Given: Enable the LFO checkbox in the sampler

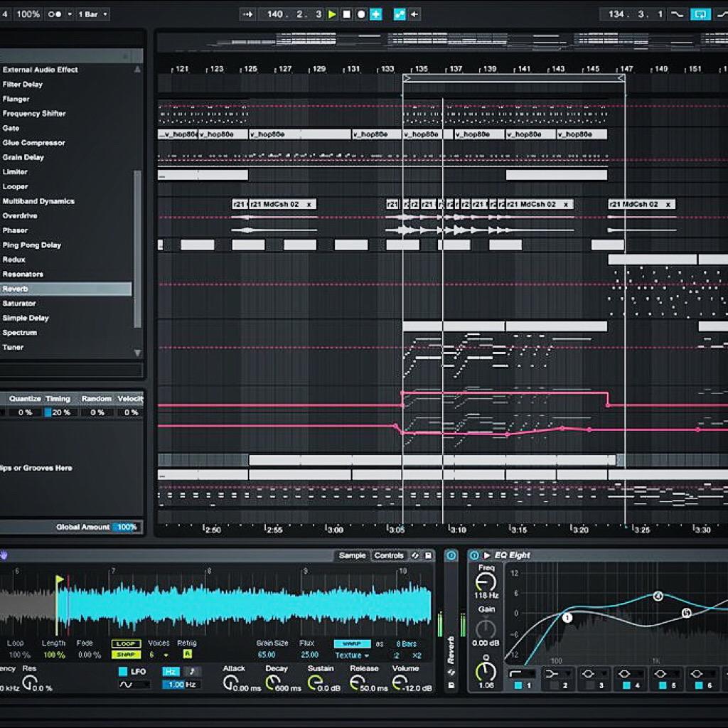Looking at the screenshot, I should (123, 671).
